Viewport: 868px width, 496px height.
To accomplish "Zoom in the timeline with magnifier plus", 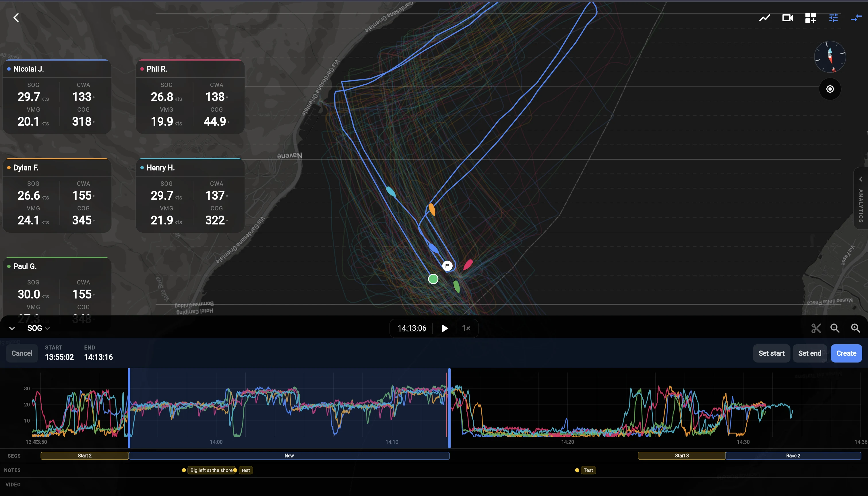I will (855, 328).
